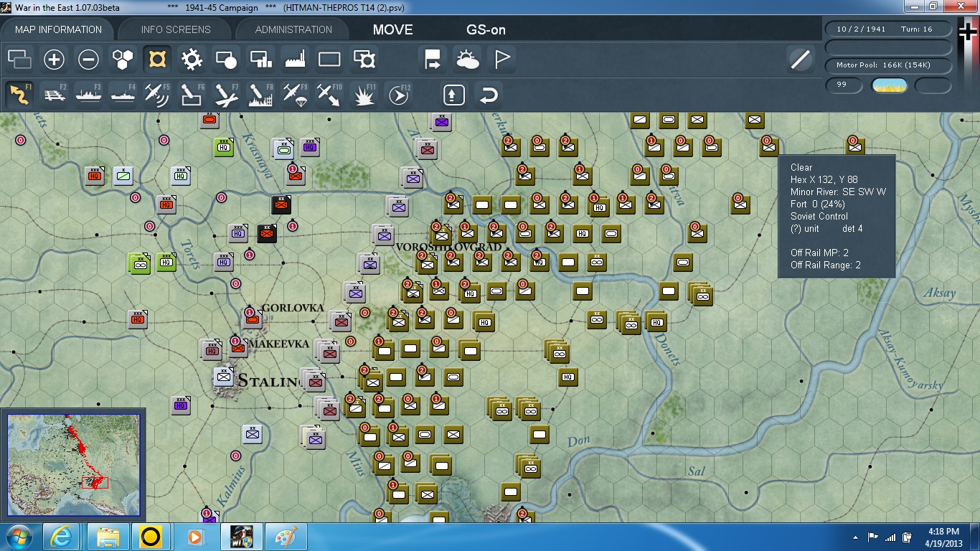This screenshot has width=980, height=551.
Task: Open the weather sun-and-cloud display
Action: click(x=468, y=60)
